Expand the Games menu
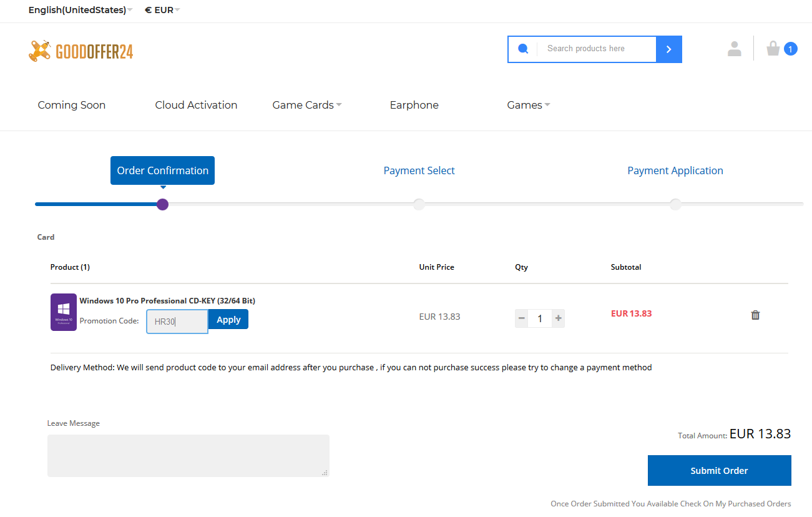The width and height of the screenshot is (812, 517). pyautogui.click(x=529, y=105)
